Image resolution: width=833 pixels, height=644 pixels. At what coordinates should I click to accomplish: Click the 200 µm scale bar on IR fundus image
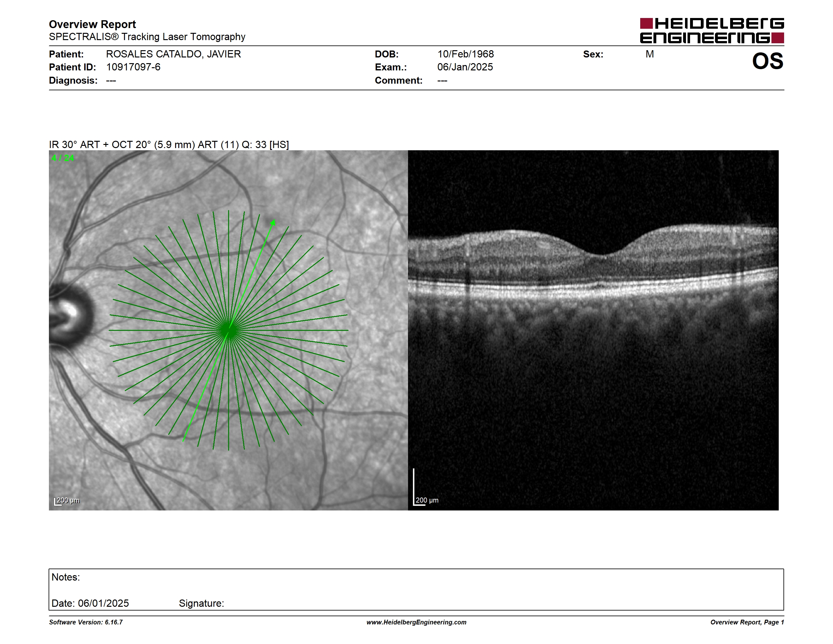[x=67, y=501]
